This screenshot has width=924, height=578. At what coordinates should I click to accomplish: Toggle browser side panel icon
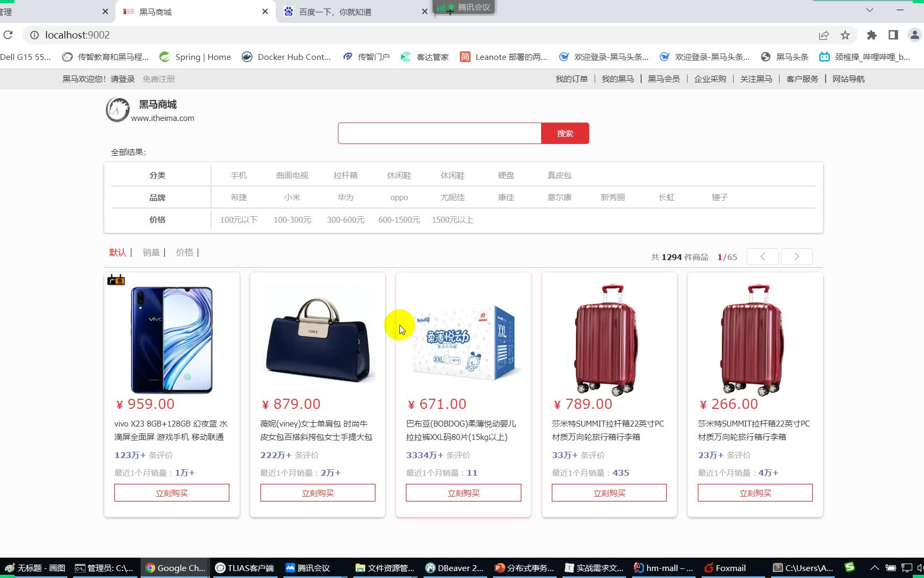coord(893,35)
